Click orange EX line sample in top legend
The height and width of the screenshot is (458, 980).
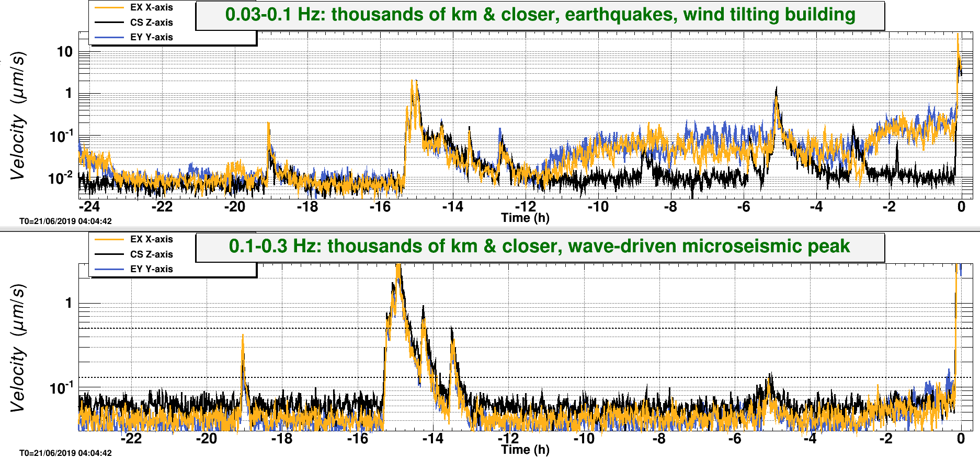(109, 7)
